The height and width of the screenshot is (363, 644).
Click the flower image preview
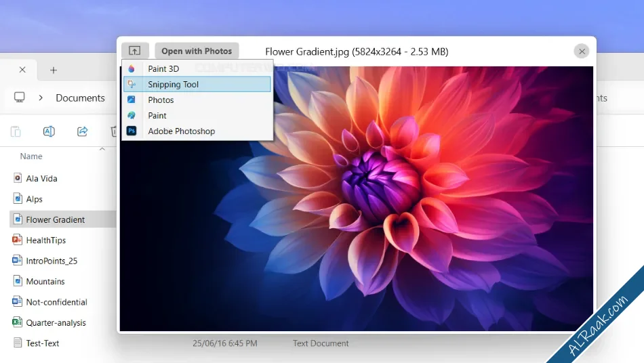(x=357, y=198)
